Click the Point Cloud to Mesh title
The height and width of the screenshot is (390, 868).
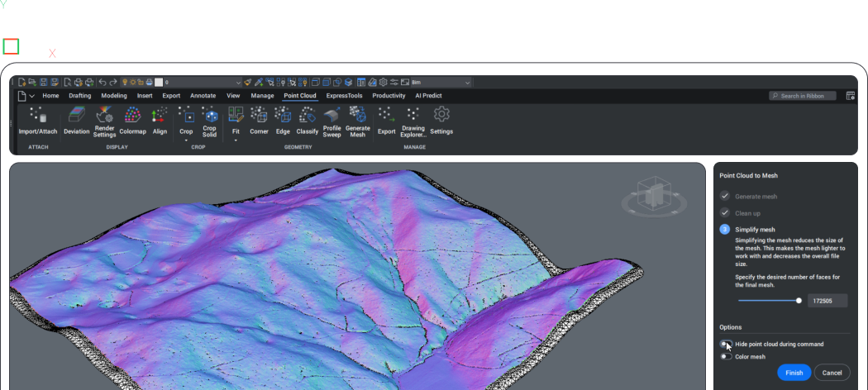(x=748, y=175)
